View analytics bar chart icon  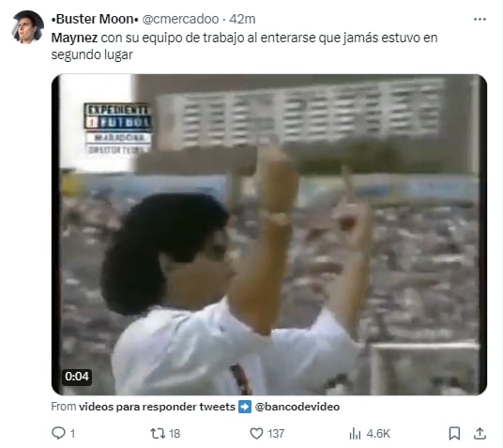(355, 433)
